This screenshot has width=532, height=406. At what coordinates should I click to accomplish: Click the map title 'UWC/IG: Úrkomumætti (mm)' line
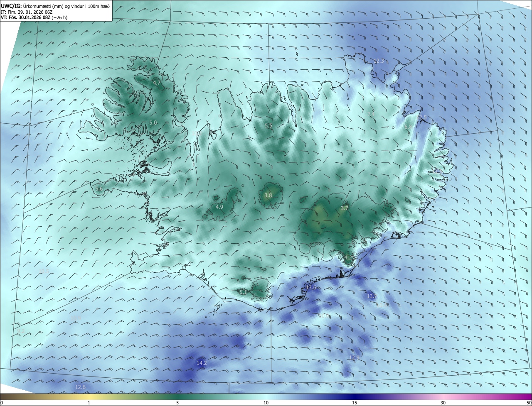pyautogui.click(x=55, y=5)
